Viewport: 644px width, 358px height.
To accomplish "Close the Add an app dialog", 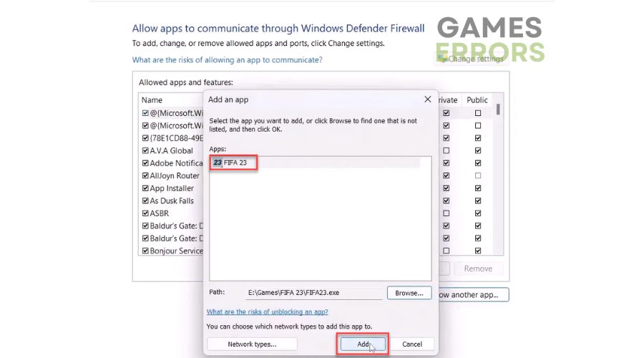I will coord(428,100).
